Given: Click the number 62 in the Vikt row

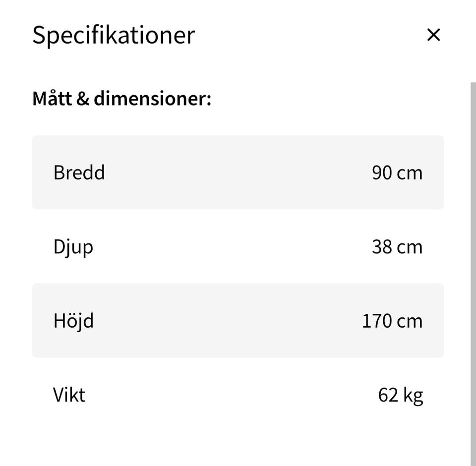Looking at the screenshot, I should coord(387,395).
